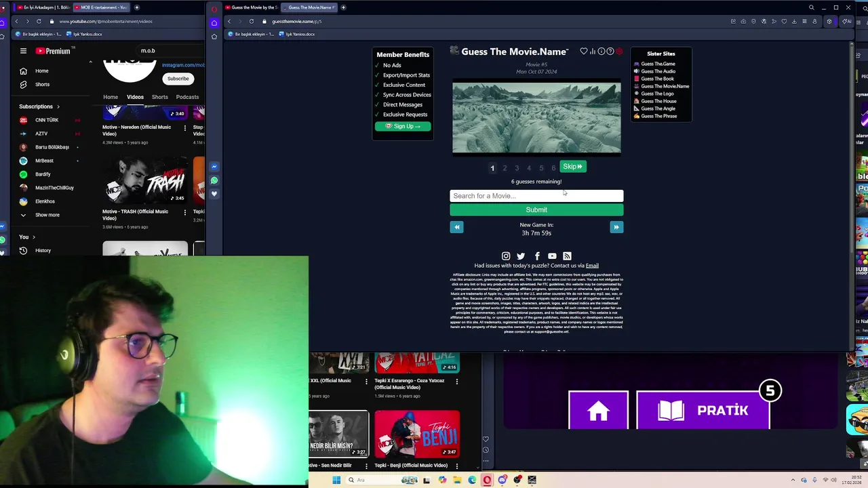The height and width of the screenshot is (488, 868).
Task: Open the stats bar-chart icon in game header
Action: click(593, 52)
